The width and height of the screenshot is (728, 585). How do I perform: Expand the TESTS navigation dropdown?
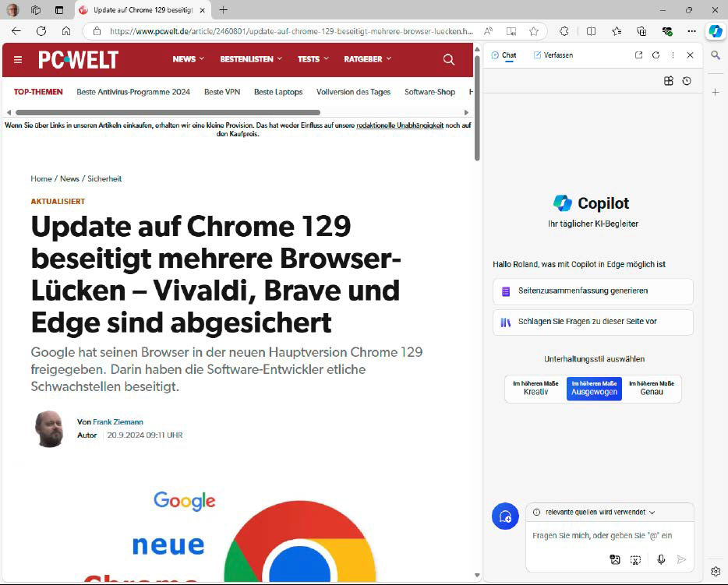click(x=313, y=59)
